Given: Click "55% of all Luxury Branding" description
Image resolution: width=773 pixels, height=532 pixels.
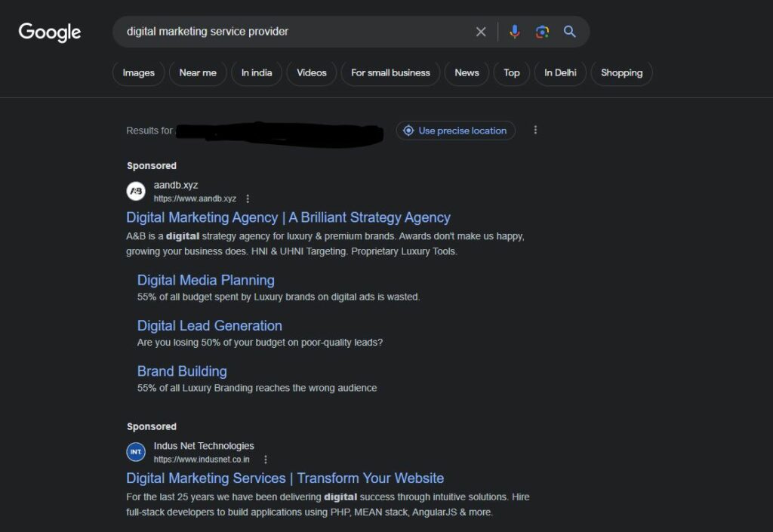Looking at the screenshot, I should [x=257, y=388].
